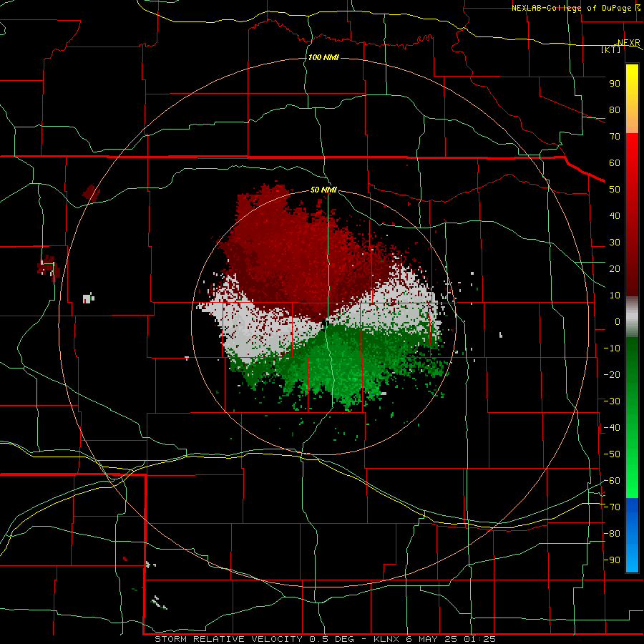Click the -40 knots scale label
This screenshot has width=644, height=644.
pos(612,428)
